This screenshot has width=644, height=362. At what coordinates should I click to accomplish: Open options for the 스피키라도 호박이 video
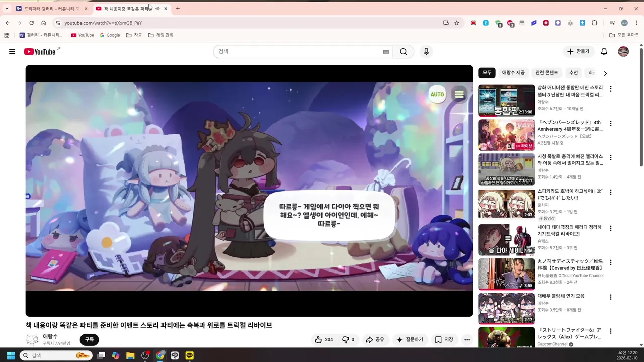pyautogui.click(x=611, y=192)
